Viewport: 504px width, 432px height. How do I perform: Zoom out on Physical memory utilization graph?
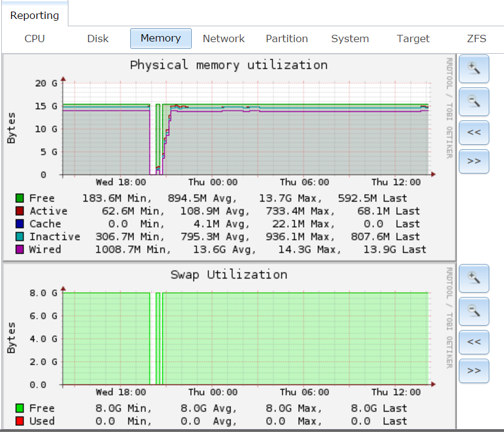click(x=474, y=102)
